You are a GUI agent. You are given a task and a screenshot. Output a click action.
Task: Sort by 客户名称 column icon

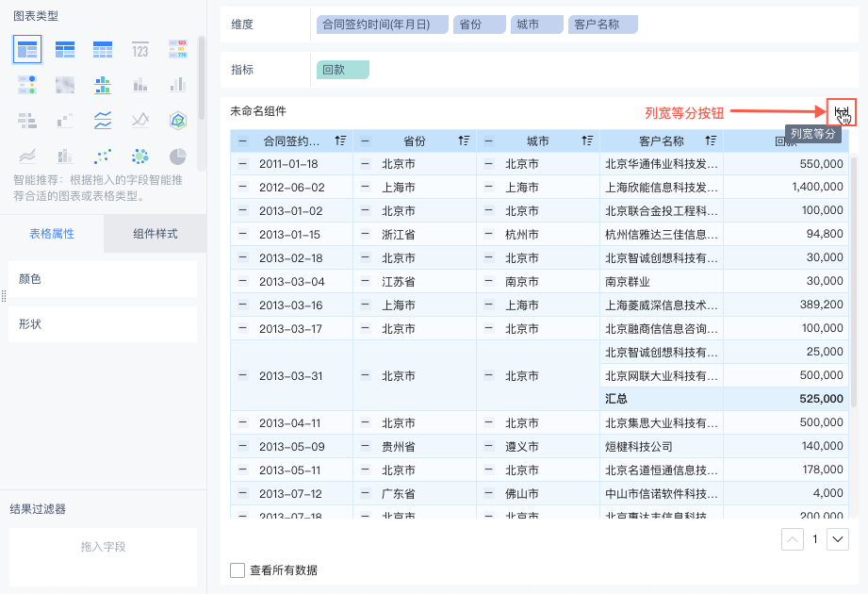click(712, 141)
